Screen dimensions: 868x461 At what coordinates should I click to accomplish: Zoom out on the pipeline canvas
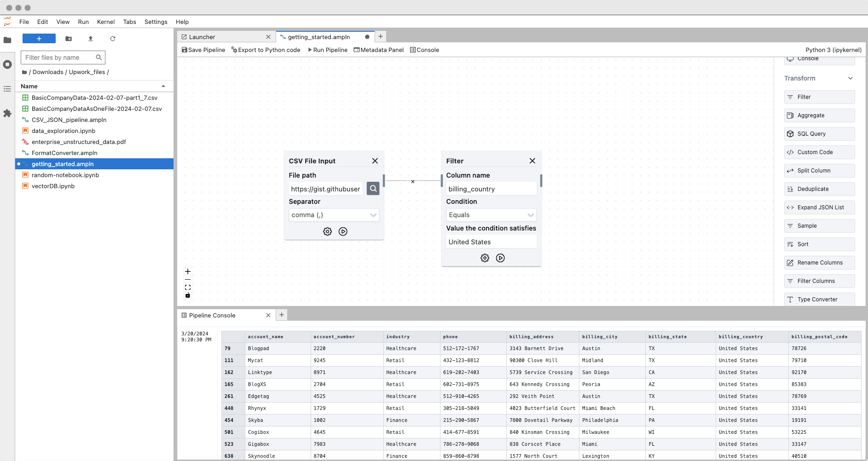point(188,279)
